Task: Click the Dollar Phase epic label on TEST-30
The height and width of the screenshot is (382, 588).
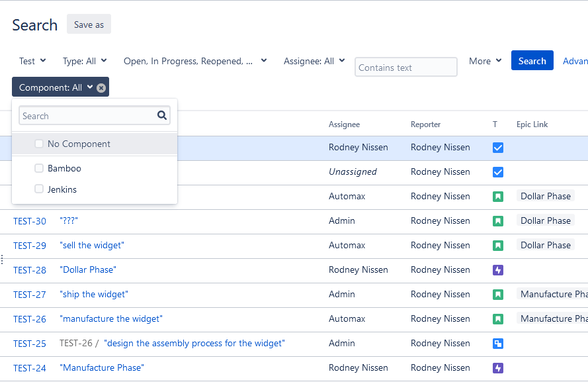Action: (x=545, y=221)
